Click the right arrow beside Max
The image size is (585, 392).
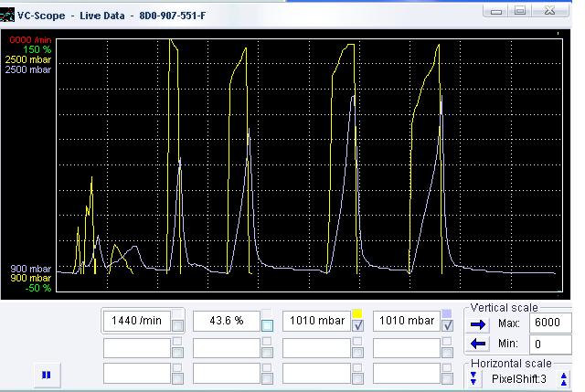click(x=477, y=323)
